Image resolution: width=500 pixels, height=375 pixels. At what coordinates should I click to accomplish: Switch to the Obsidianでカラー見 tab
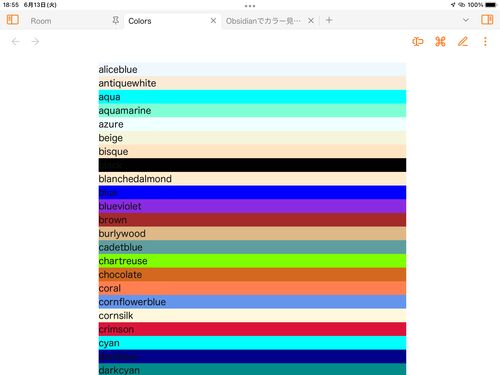(x=263, y=21)
